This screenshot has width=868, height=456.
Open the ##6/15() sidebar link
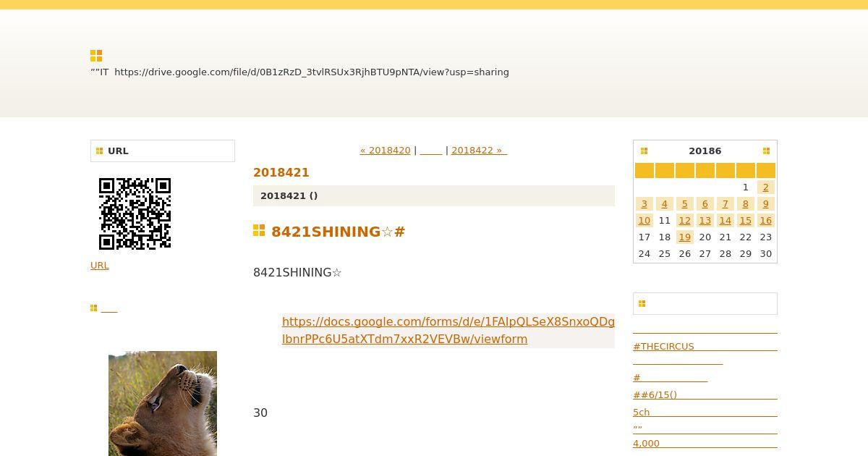pos(705,395)
